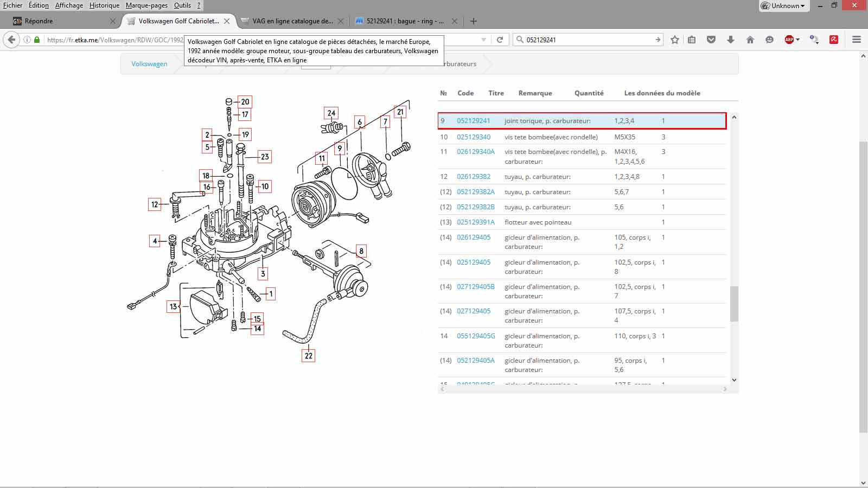Click the search go arrow
The image size is (868, 488).
coord(658,40)
